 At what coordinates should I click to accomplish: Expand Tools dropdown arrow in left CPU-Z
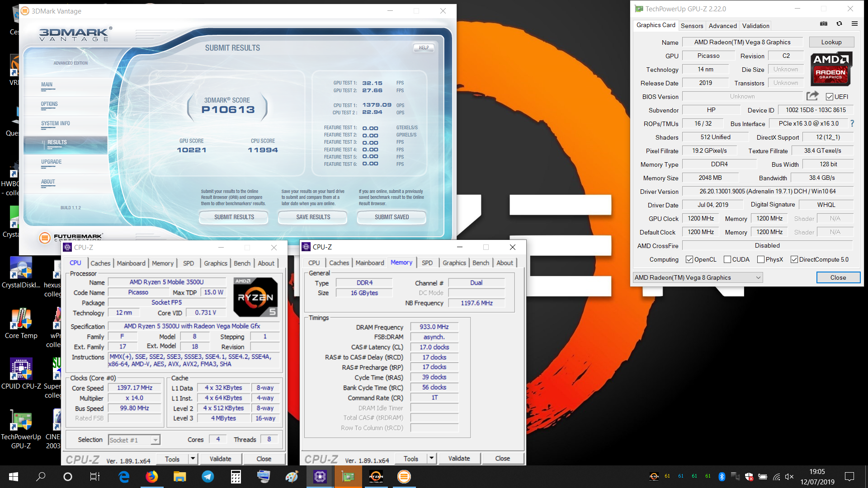point(193,459)
